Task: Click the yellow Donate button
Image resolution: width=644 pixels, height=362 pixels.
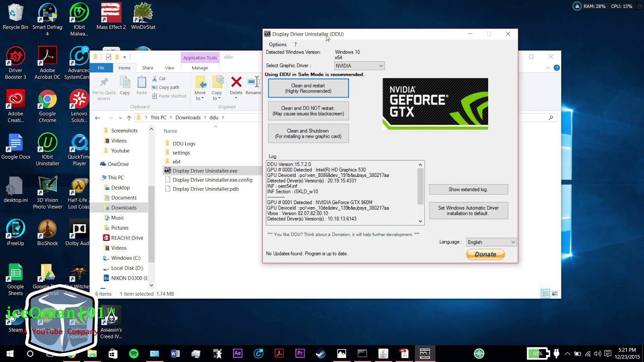Action: point(485,254)
